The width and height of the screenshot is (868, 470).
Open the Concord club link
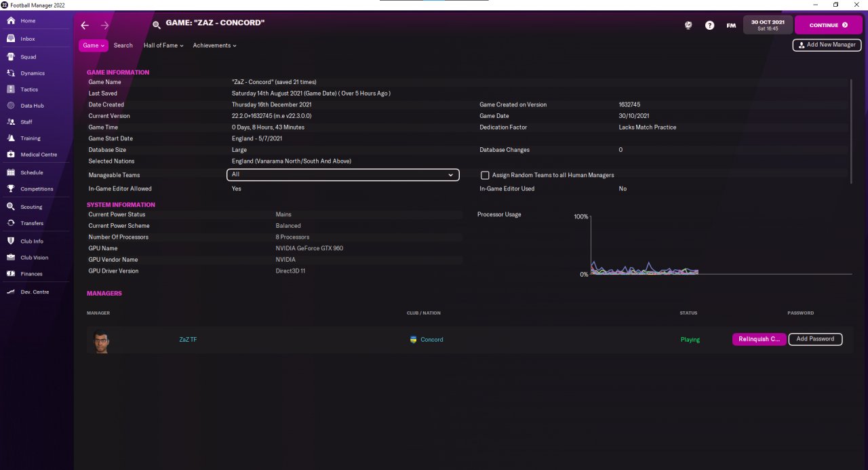click(x=432, y=339)
